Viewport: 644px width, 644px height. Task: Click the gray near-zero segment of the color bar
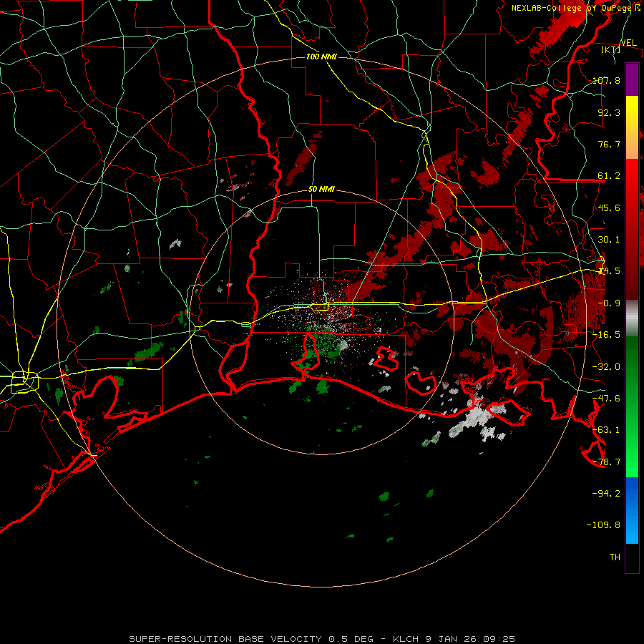point(632,318)
